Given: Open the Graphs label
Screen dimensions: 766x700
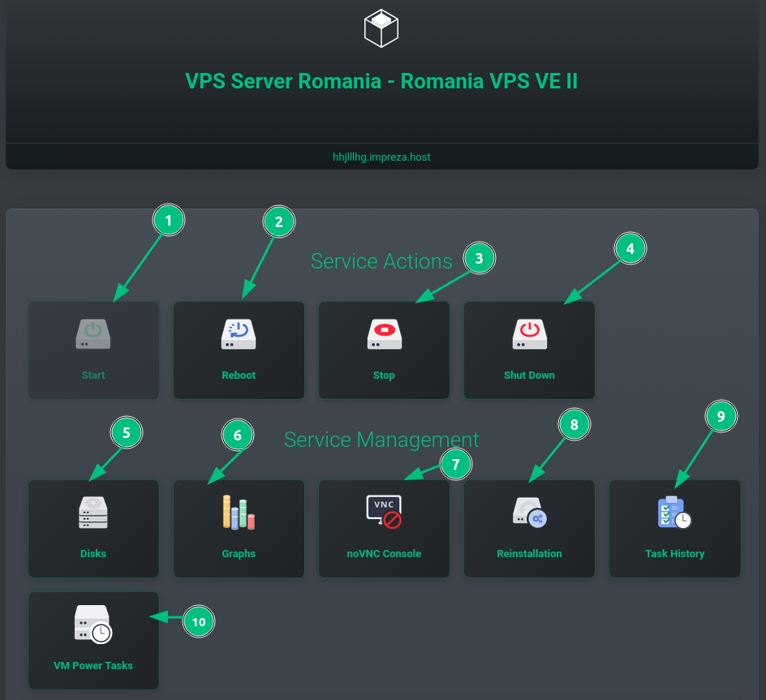Looking at the screenshot, I should coord(239,553).
